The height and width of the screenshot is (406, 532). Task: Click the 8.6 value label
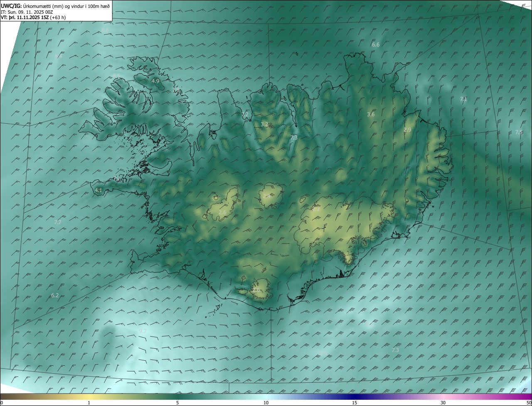[105, 30]
